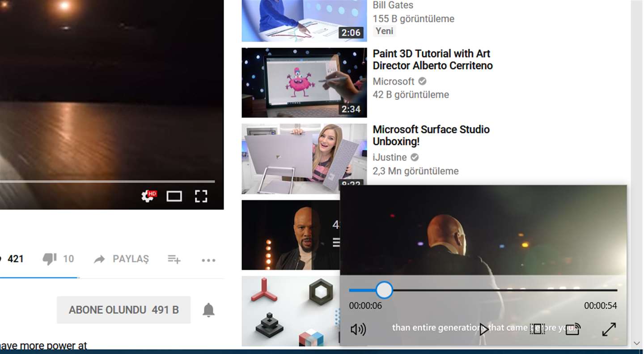Click the Bill Gates channel name
Image resolution: width=644 pixels, height=354 pixels.
tap(393, 5)
